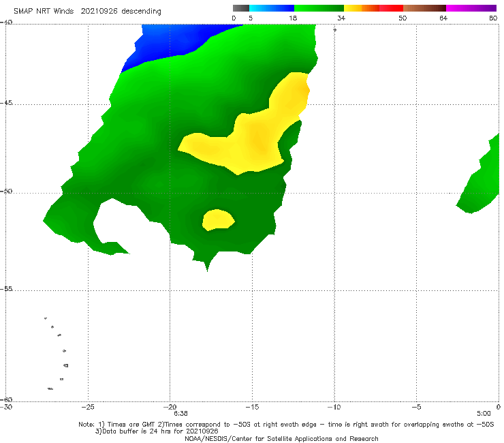
Task: Click the longitude axis label '-25'
Action: tap(88, 407)
